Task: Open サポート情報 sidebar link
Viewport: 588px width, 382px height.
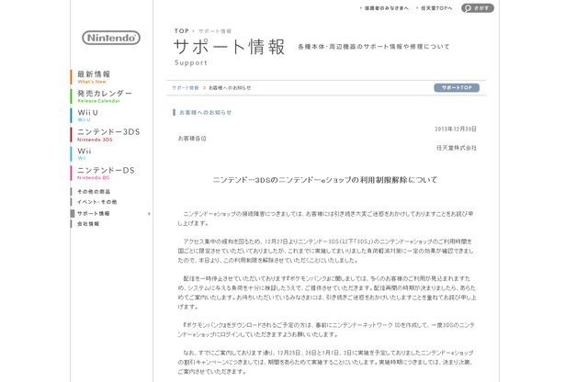Action: pos(94,213)
